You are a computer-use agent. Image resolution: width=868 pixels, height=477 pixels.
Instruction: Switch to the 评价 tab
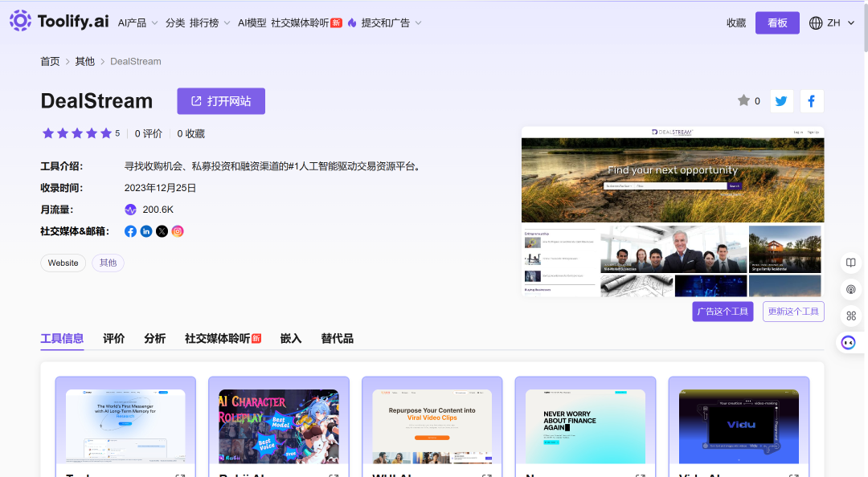(113, 338)
